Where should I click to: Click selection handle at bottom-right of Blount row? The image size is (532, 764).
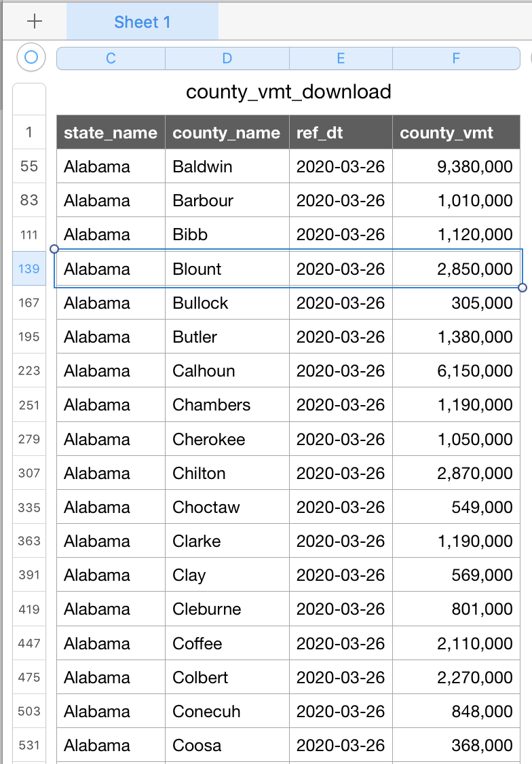click(x=522, y=288)
